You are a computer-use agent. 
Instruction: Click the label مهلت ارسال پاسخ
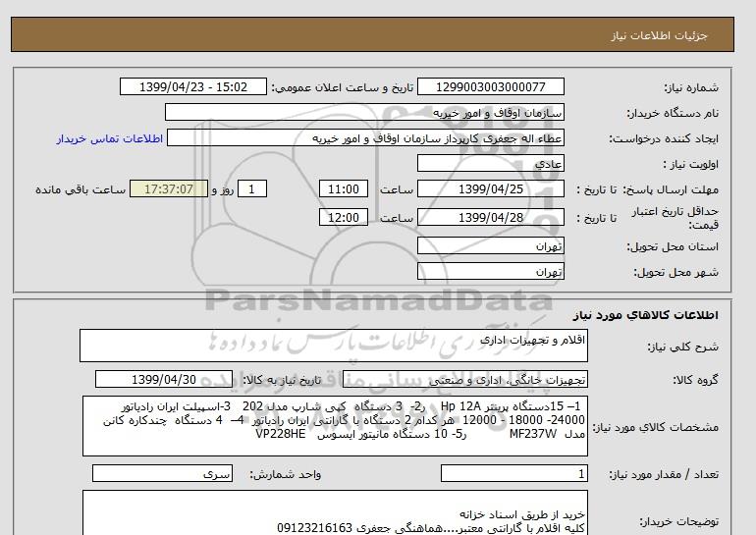(x=672, y=189)
